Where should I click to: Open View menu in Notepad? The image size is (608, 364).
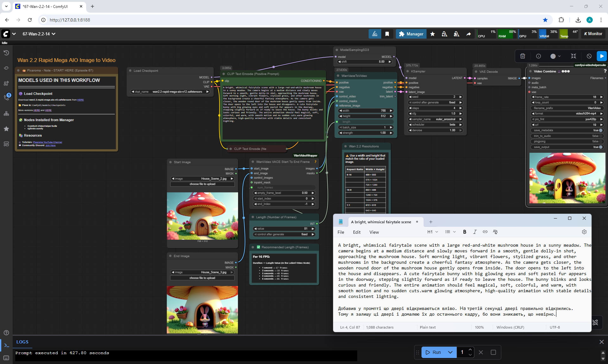coord(374,232)
